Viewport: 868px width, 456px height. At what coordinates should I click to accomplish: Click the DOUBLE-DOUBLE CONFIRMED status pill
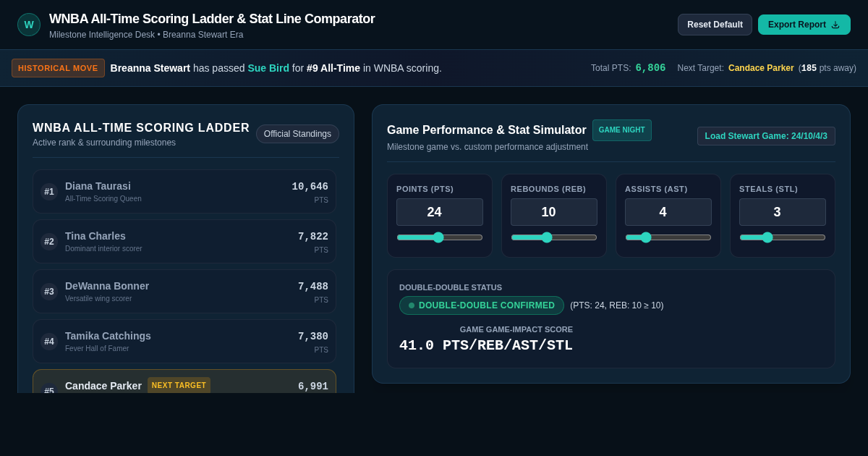482,305
